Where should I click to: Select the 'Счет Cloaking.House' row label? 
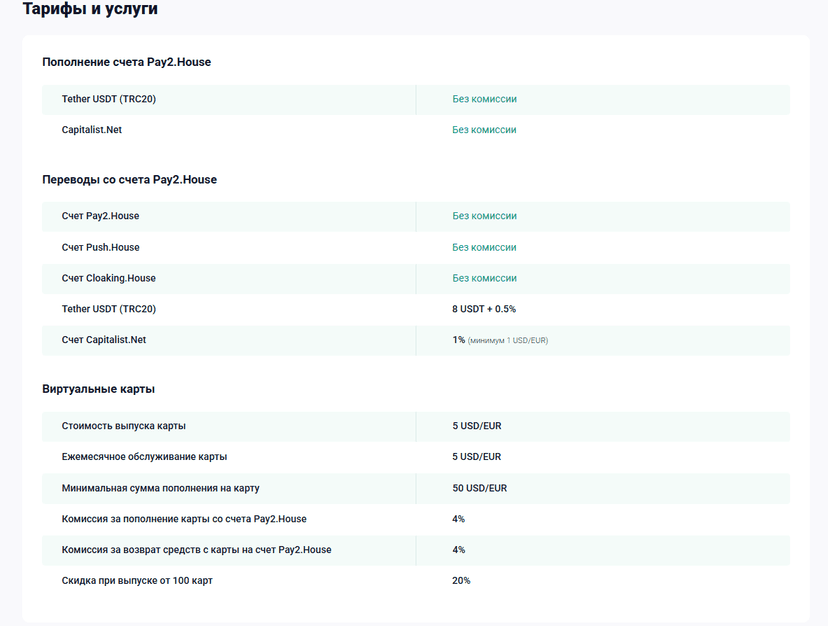click(x=109, y=278)
